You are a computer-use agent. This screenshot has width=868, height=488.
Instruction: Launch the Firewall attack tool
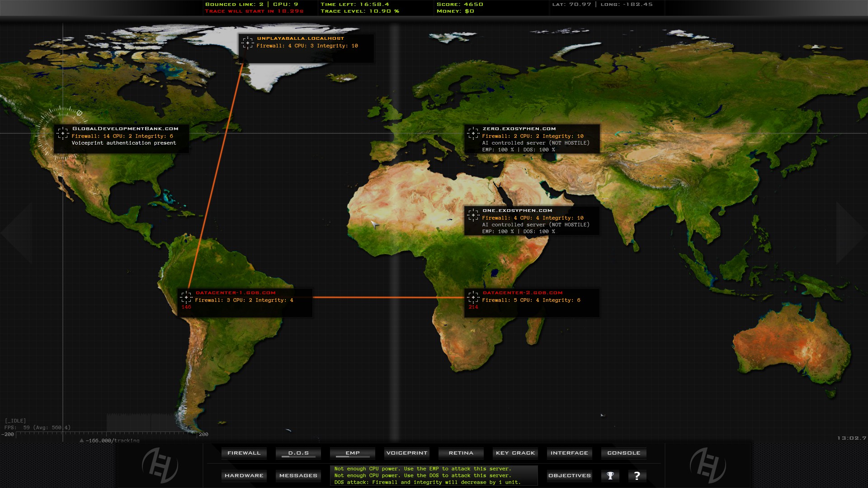pyautogui.click(x=244, y=453)
